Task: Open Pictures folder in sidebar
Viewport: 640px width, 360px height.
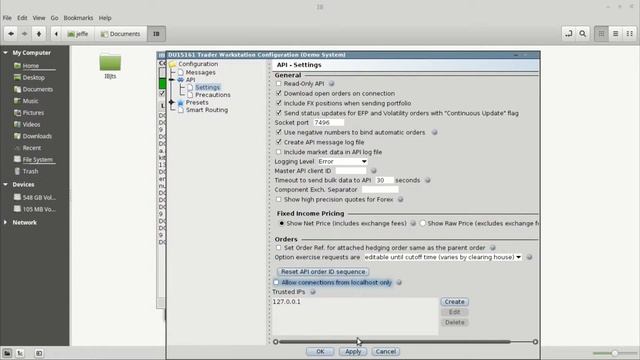Action: tap(33, 113)
